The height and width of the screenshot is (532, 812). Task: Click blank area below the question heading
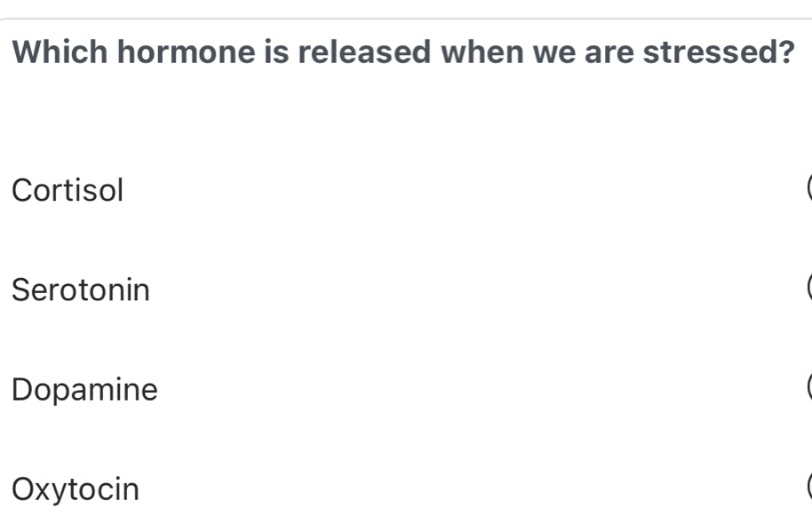[x=404, y=115]
